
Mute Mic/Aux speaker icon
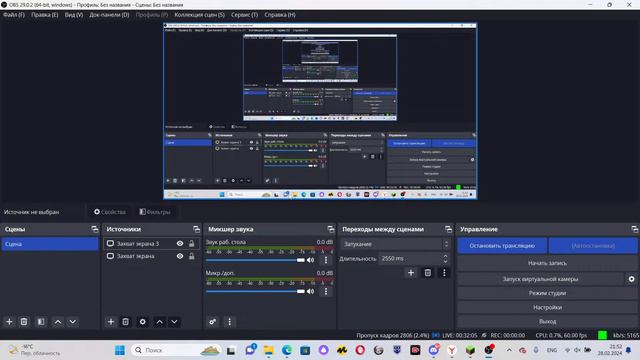[311, 291]
